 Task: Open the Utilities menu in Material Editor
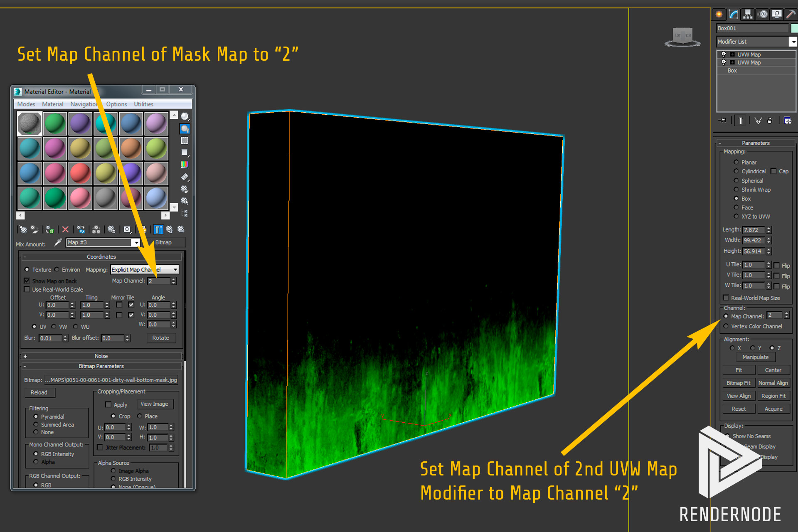(x=143, y=104)
